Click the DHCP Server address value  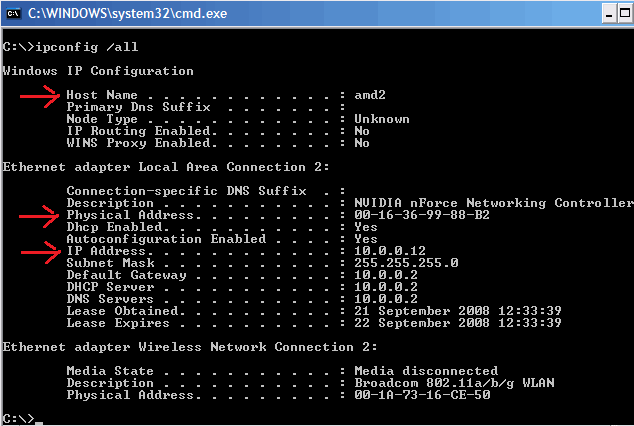click(x=386, y=287)
